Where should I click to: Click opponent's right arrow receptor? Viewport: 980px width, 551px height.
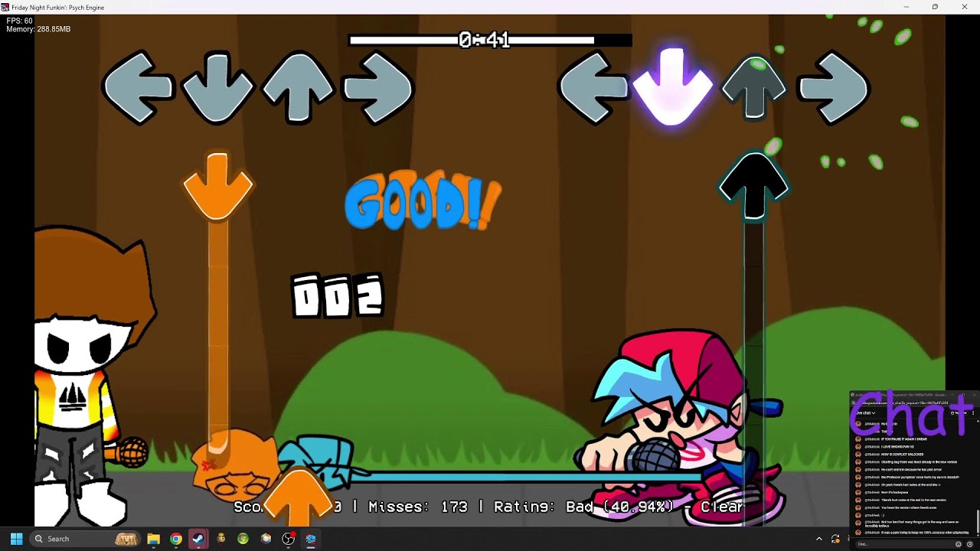click(377, 86)
